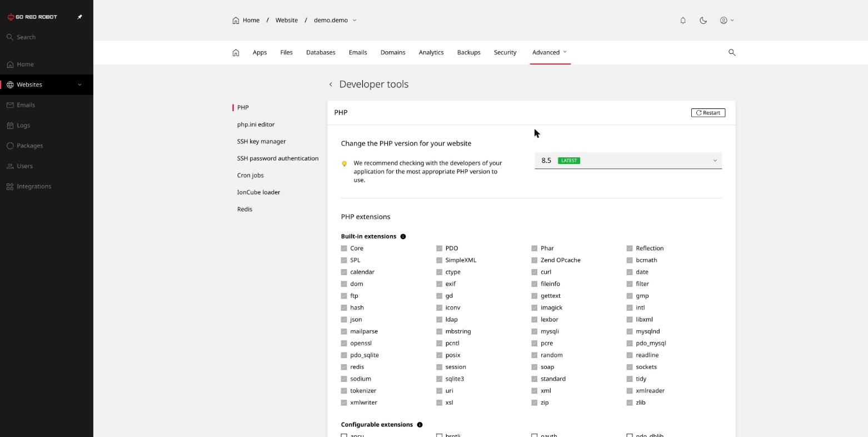Click the Go Red Robot logo
This screenshot has width=868, height=437.
tap(32, 17)
